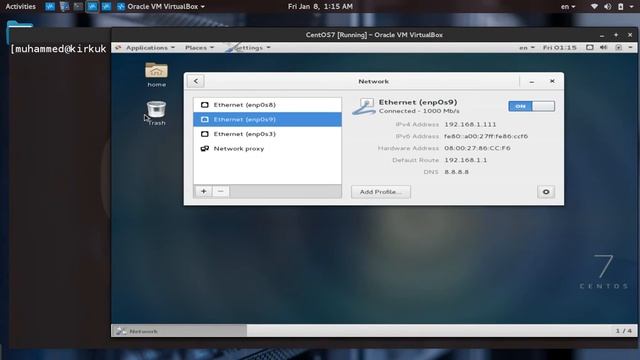The width and height of the screenshot is (640, 360).
Task: Turn off the enp0s9 ON switch
Action: (531, 106)
